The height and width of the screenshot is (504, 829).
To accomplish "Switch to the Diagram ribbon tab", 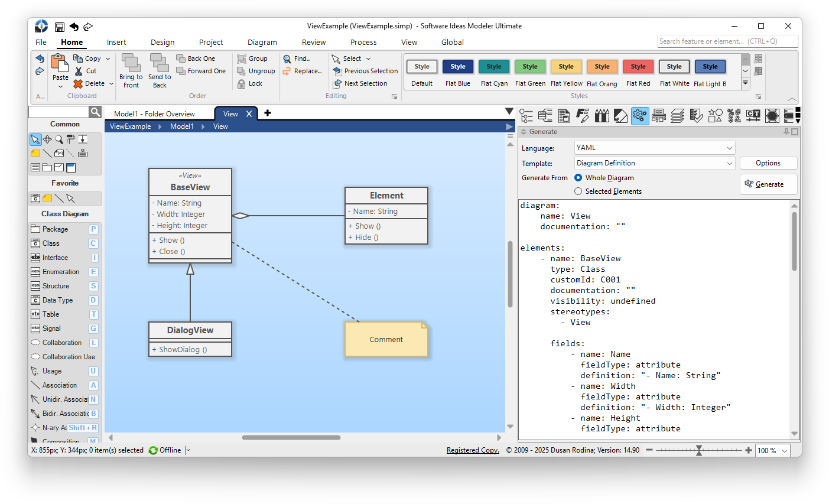I will (262, 42).
